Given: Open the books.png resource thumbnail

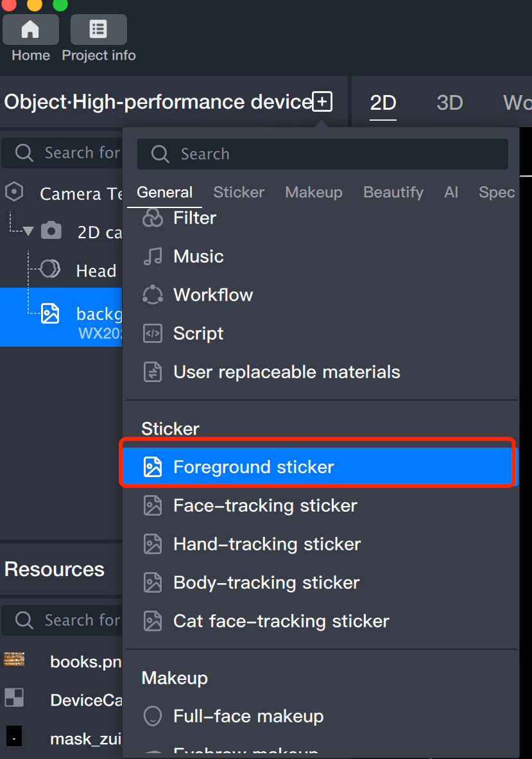Looking at the screenshot, I should 14,659.
